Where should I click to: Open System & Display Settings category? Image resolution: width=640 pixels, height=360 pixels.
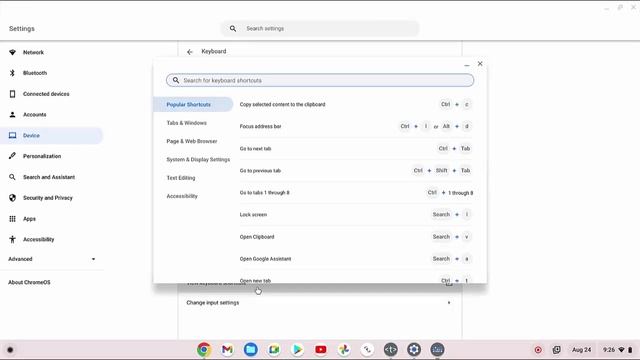(198, 160)
